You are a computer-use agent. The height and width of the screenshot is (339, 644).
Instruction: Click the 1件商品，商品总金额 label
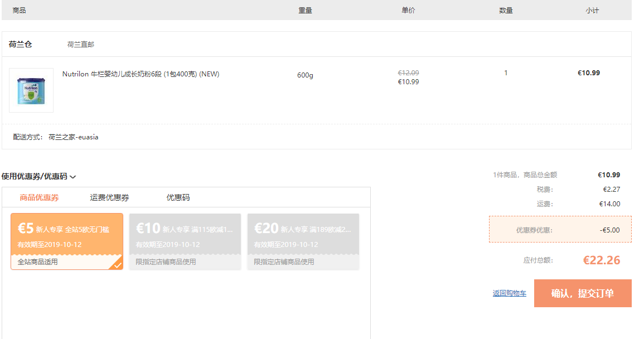point(525,175)
